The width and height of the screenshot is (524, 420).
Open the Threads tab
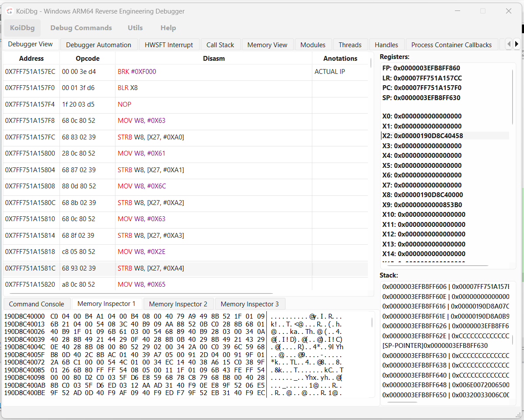(x=350, y=45)
